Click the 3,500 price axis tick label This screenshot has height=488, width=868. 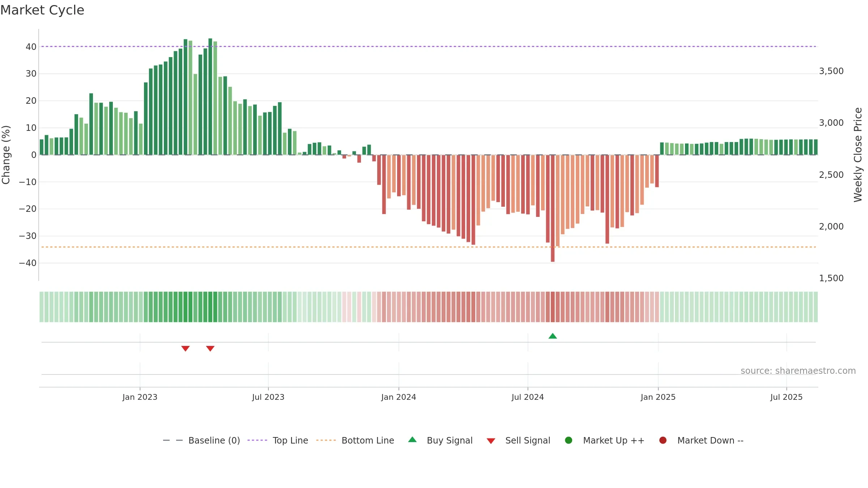[x=831, y=71]
